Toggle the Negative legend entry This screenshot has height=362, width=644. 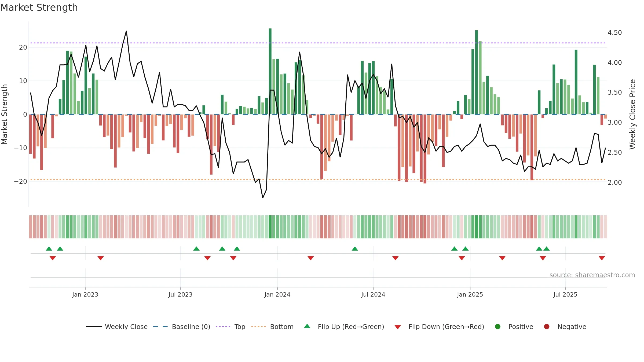coord(565,327)
